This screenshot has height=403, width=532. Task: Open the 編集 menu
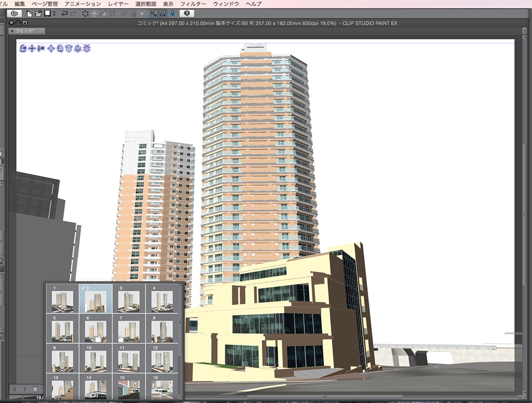(20, 4)
